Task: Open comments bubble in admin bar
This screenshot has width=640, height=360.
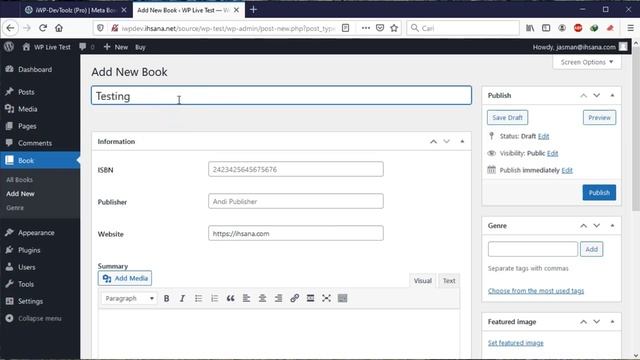Action: coord(86,47)
